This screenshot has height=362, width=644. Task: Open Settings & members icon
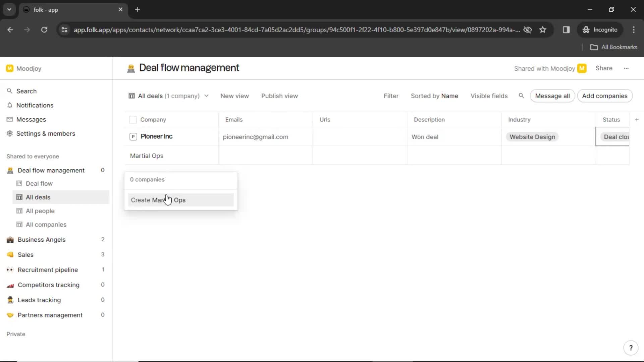10,133
